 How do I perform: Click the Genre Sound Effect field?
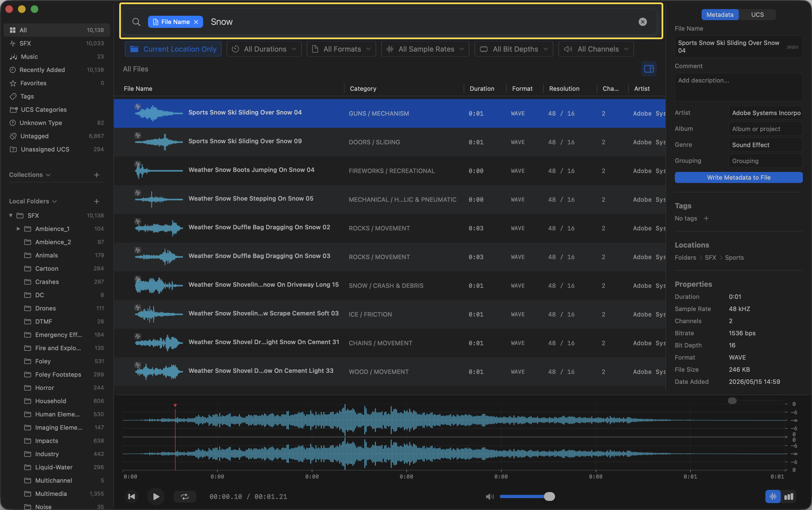765,145
